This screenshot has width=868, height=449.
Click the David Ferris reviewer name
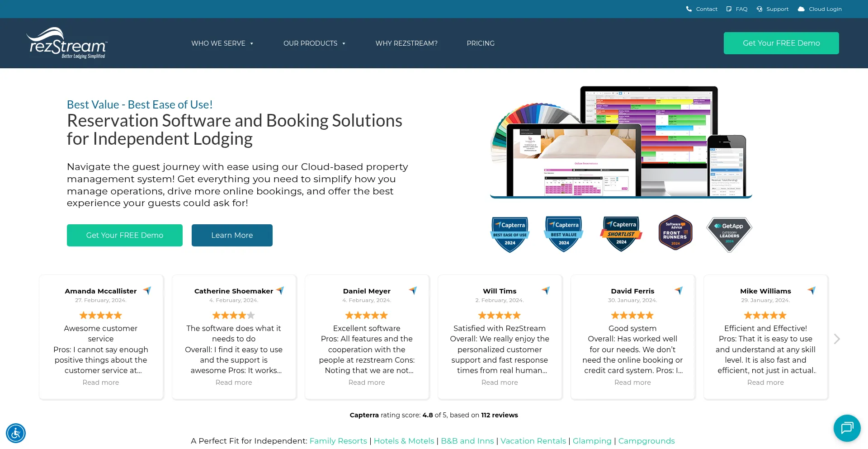point(632,291)
